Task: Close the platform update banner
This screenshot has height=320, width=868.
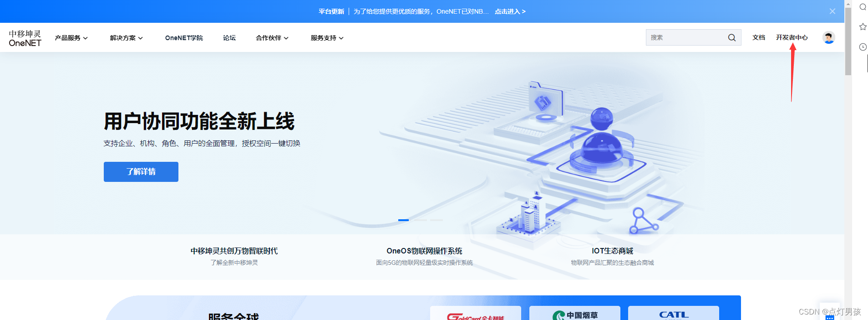Action: coord(832,11)
